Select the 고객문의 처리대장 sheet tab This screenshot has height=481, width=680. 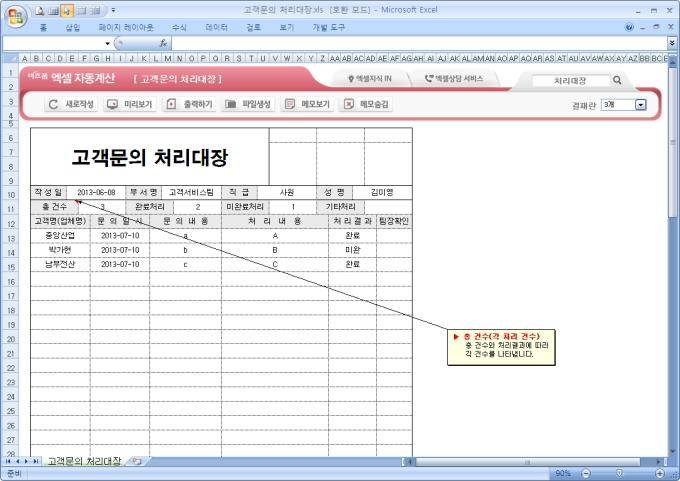point(84,461)
